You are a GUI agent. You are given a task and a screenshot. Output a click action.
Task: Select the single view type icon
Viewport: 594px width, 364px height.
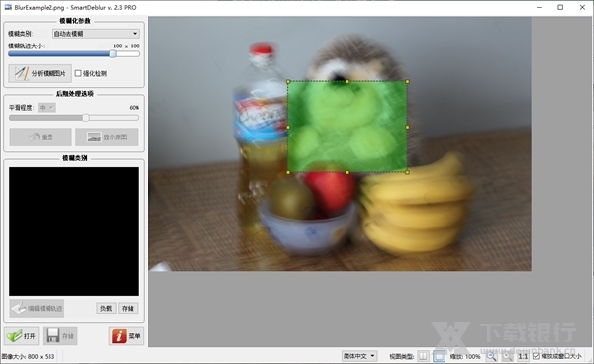[x=439, y=356]
